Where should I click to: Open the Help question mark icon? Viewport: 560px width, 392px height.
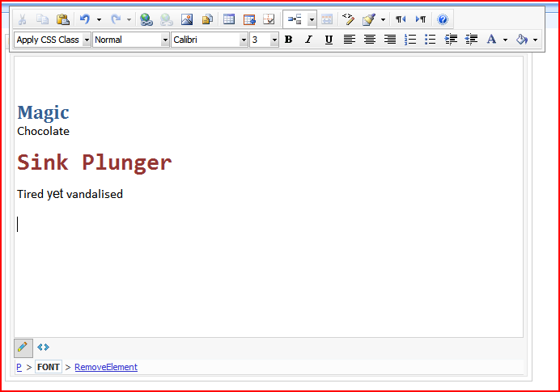coord(443,19)
